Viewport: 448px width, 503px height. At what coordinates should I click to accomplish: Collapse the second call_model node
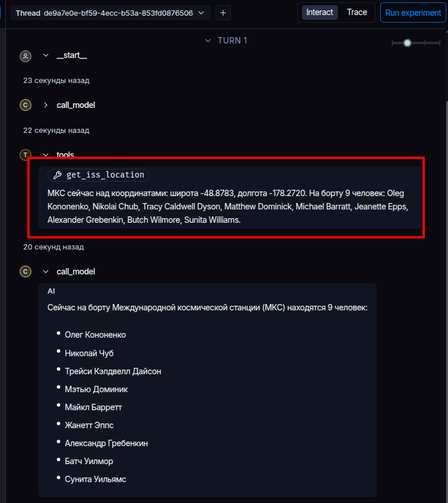coord(46,272)
